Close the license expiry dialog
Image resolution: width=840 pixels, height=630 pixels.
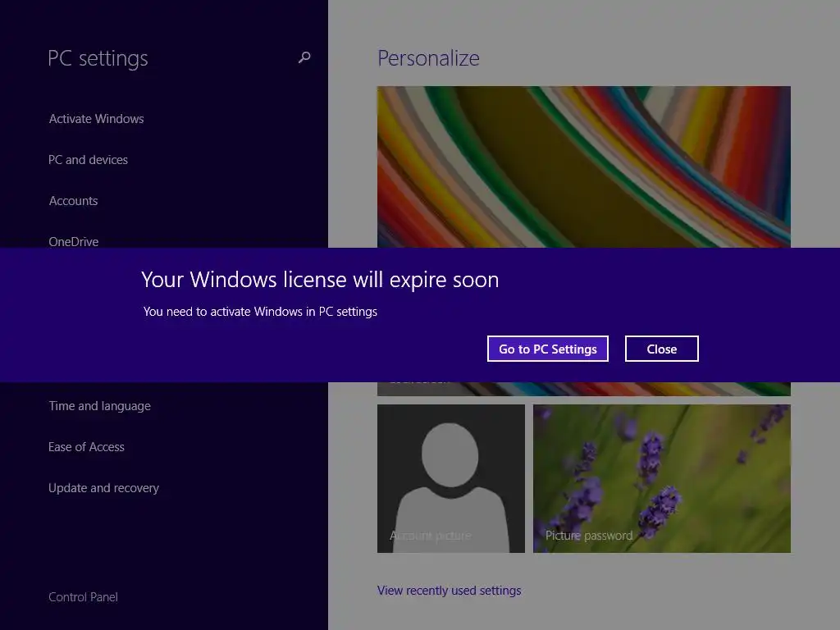(x=662, y=349)
